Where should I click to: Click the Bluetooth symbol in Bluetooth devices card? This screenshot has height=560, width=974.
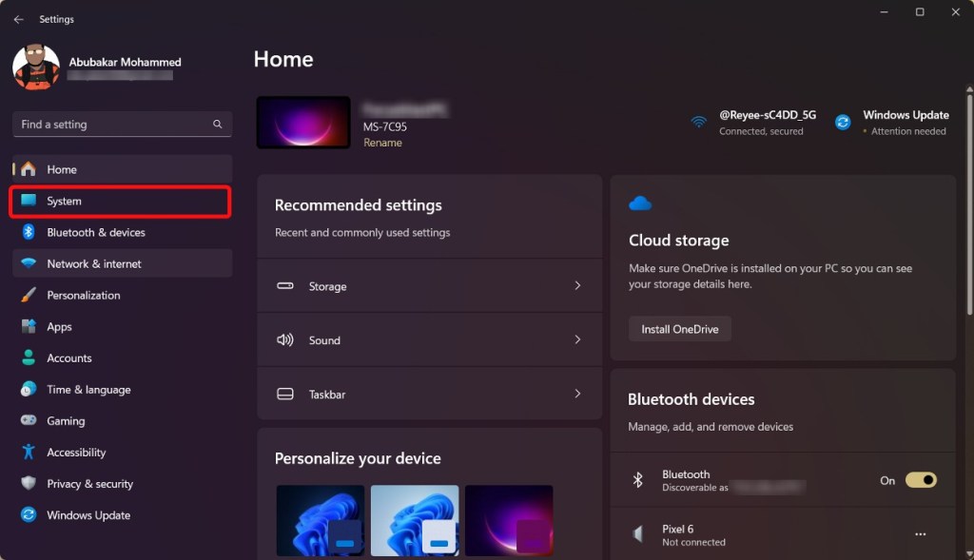[638, 480]
